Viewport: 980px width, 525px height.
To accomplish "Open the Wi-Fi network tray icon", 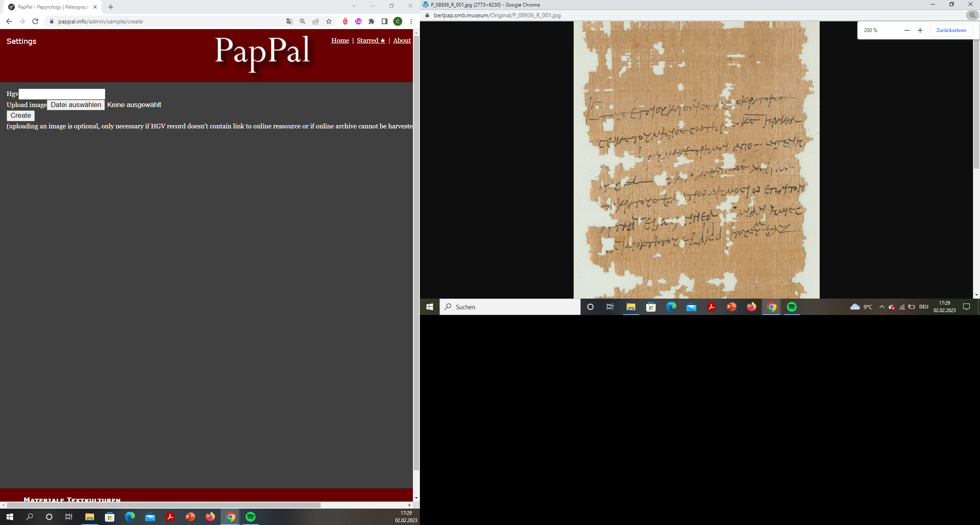I will tap(902, 307).
